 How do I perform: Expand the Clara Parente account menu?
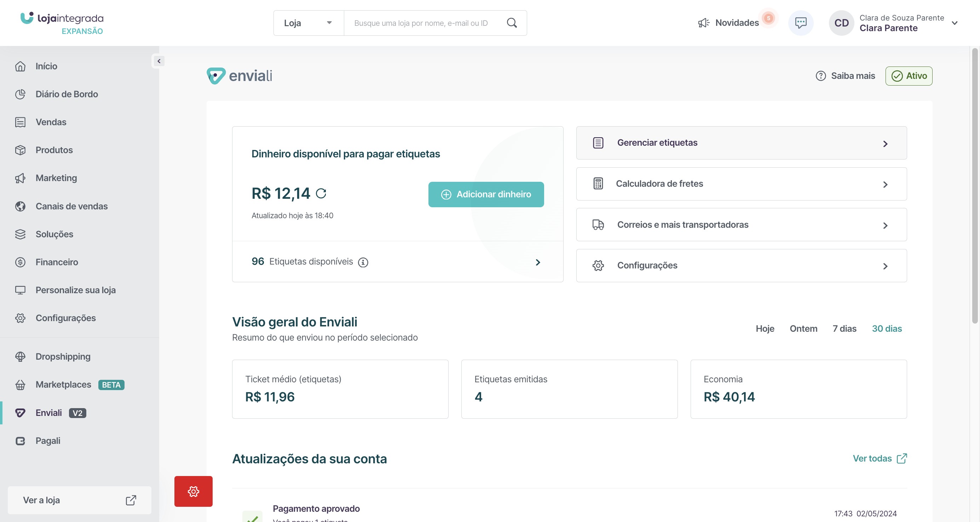point(954,23)
